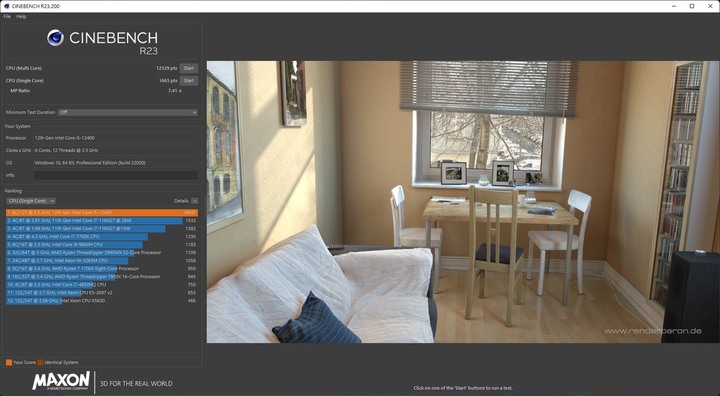Minimize the Cinebench window
This screenshot has width=720, height=396.
click(674, 6)
